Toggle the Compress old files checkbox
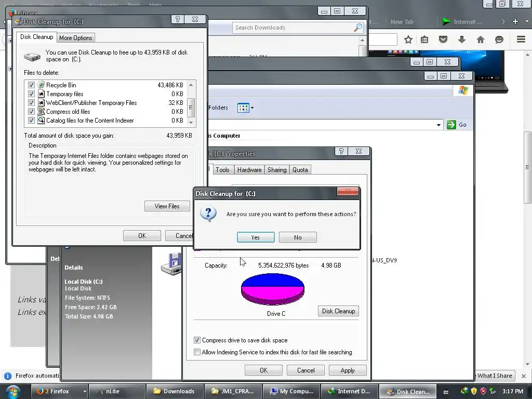The width and height of the screenshot is (532, 399). 31,112
